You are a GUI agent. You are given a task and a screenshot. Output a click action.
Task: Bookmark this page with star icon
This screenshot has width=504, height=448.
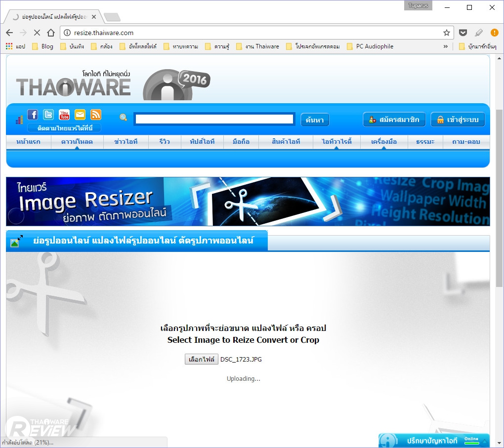pos(447,33)
